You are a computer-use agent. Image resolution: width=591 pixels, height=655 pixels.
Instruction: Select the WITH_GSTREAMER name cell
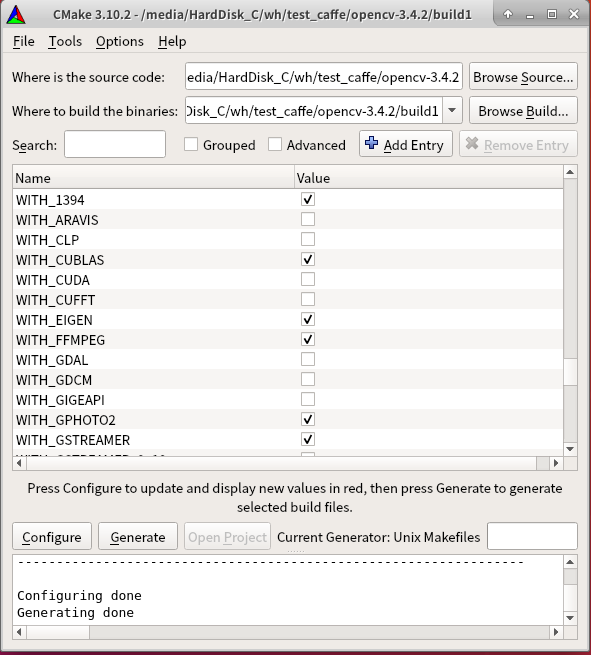coord(154,439)
